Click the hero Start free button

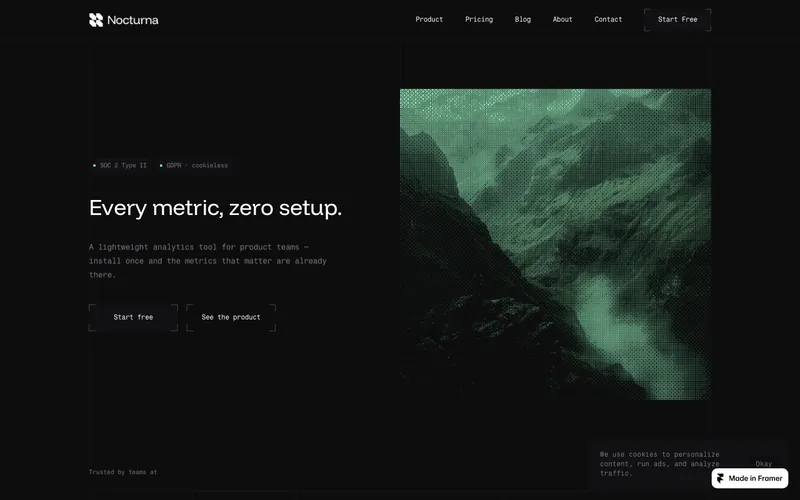pyautogui.click(x=133, y=317)
